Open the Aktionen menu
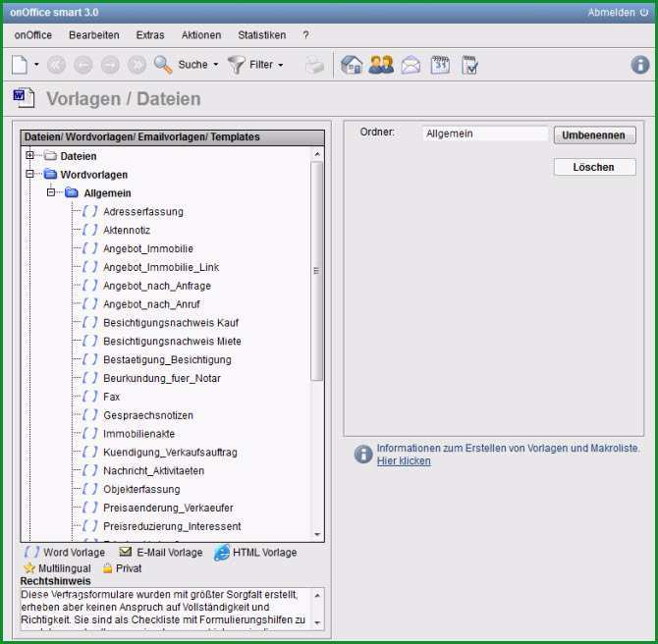Image resolution: width=658 pixels, height=644 pixels. (201, 35)
